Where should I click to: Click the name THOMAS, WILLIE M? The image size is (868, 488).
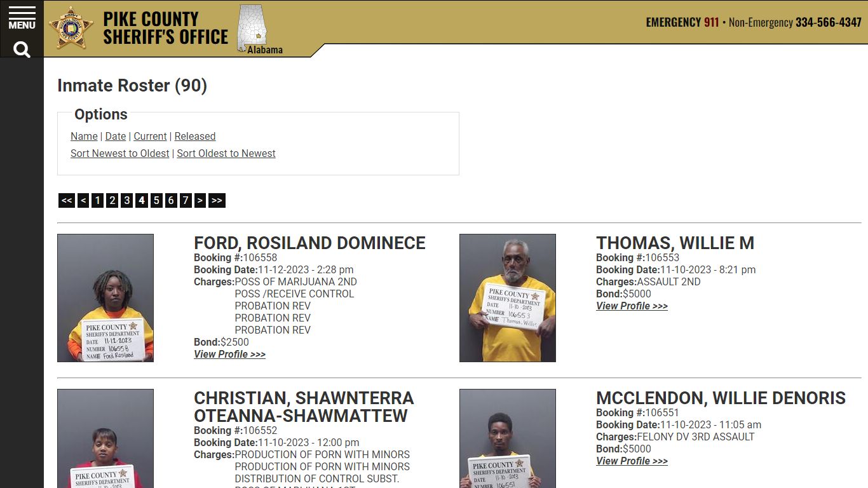pyautogui.click(x=675, y=243)
